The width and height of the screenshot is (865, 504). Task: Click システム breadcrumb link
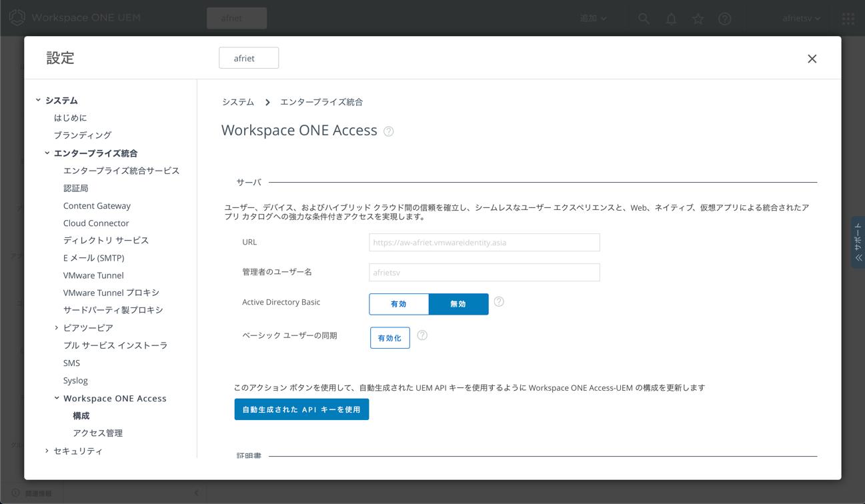(x=238, y=102)
